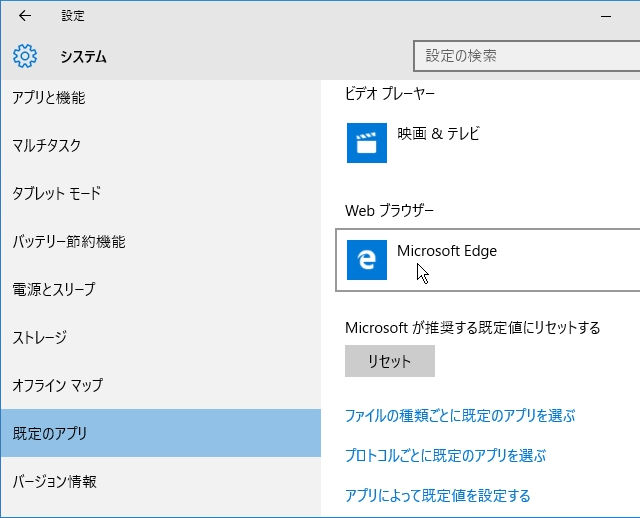This screenshot has height=518, width=640.
Task: Click the リセット button
Action: 390,361
